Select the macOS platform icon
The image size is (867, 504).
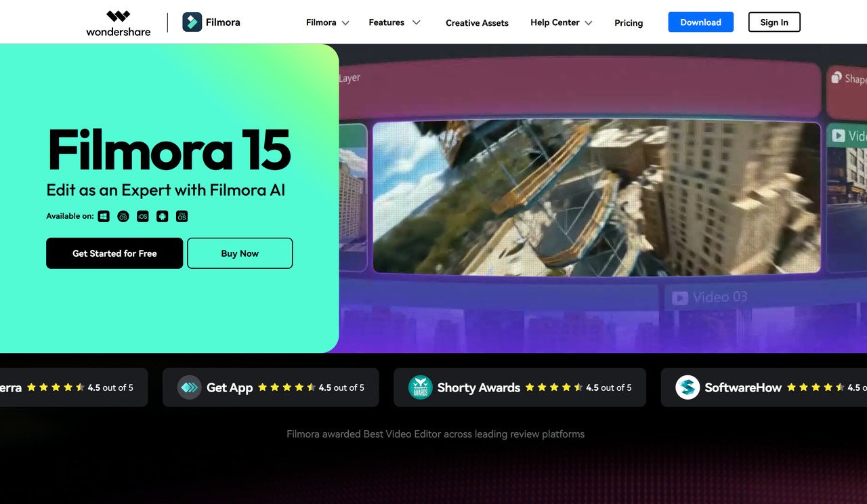tap(123, 217)
